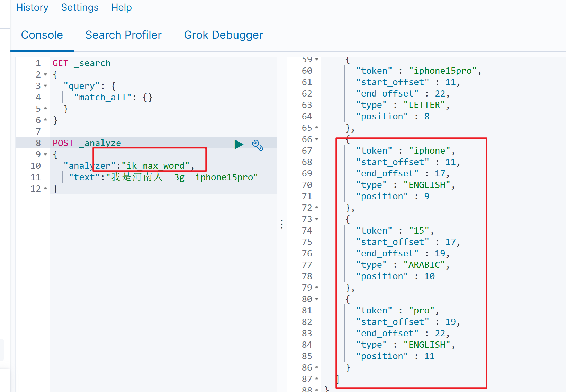566x392 pixels.
Task: Toggle the fold marker at response line 87
Action: [317, 379]
